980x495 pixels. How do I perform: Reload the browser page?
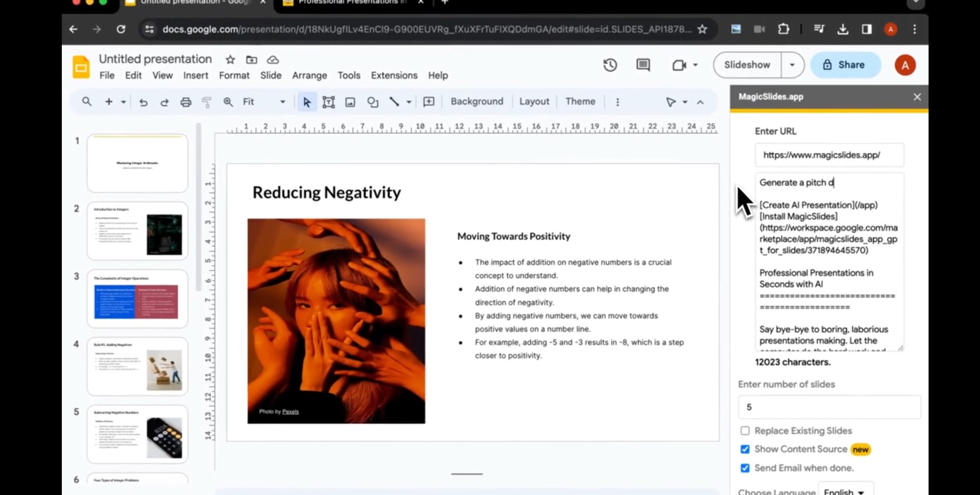point(121,29)
